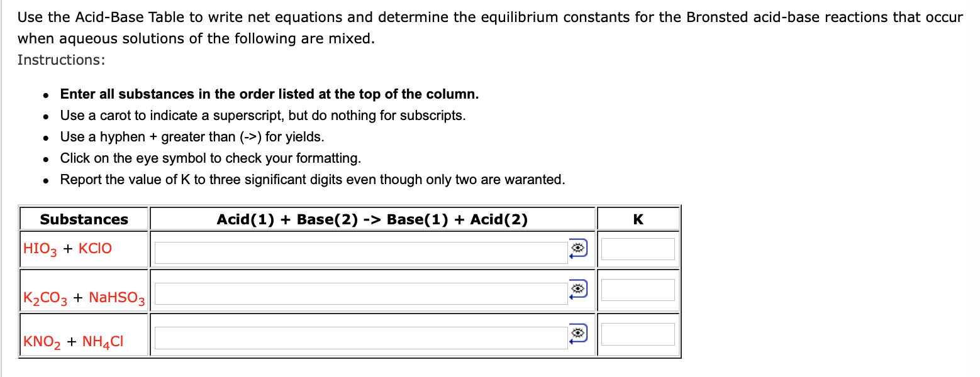
Task: Click the Acid(1) + Base(2) column header
Action: point(372,219)
